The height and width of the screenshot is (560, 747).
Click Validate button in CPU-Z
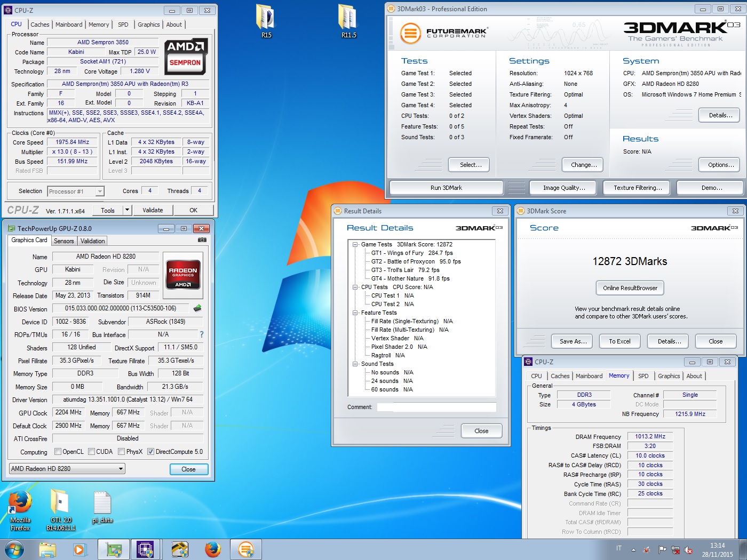point(153,210)
